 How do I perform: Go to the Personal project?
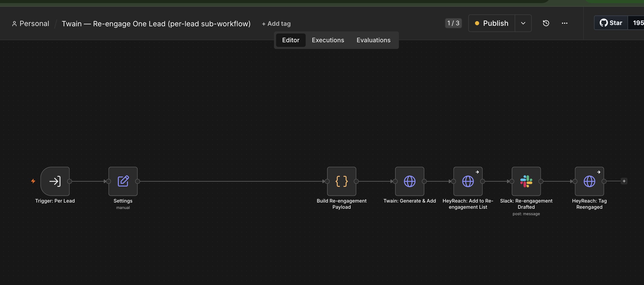click(x=30, y=24)
